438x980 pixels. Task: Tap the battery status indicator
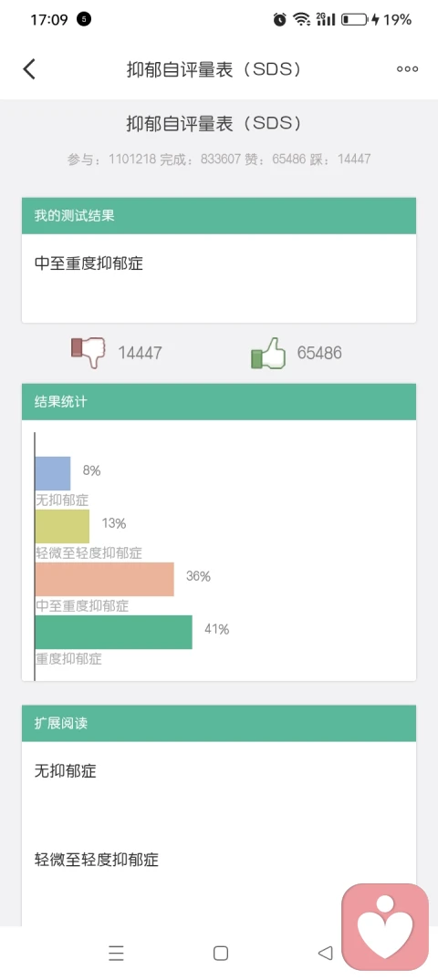(x=354, y=19)
